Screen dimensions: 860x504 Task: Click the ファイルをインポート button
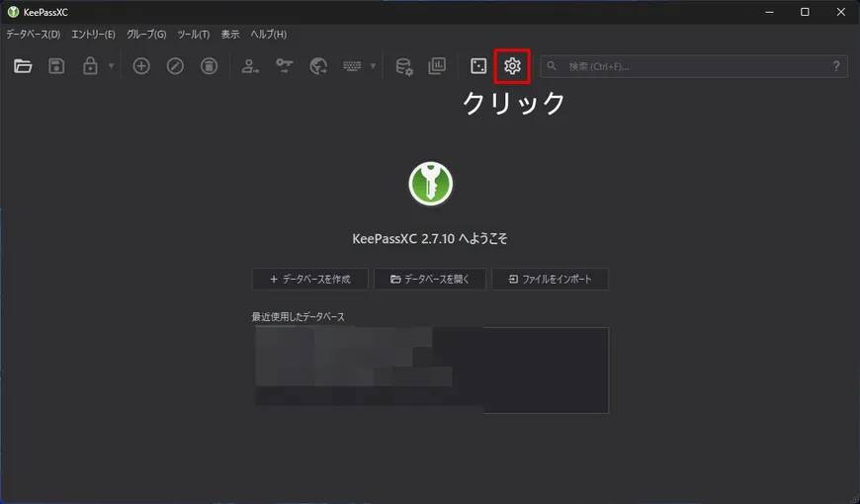pos(551,279)
